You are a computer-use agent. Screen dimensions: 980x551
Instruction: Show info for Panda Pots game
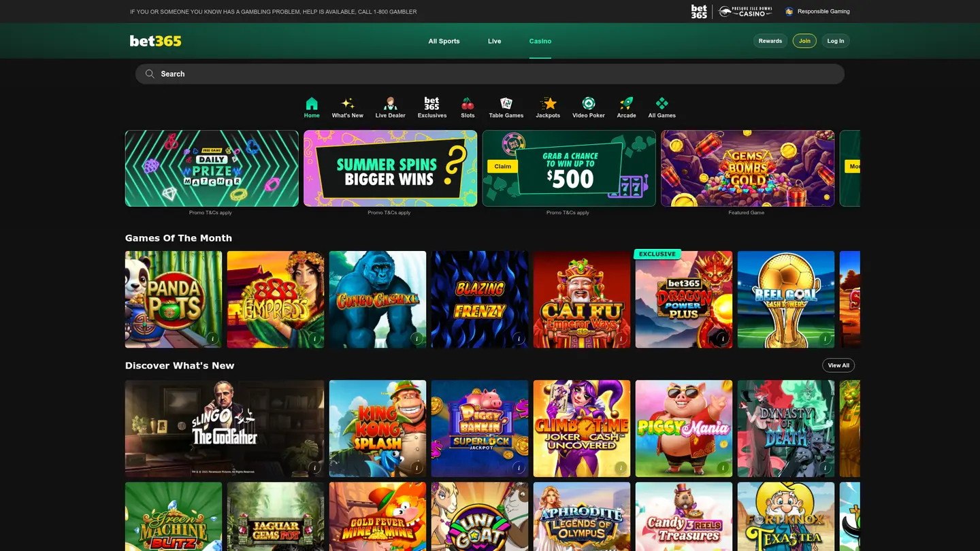[x=212, y=338]
